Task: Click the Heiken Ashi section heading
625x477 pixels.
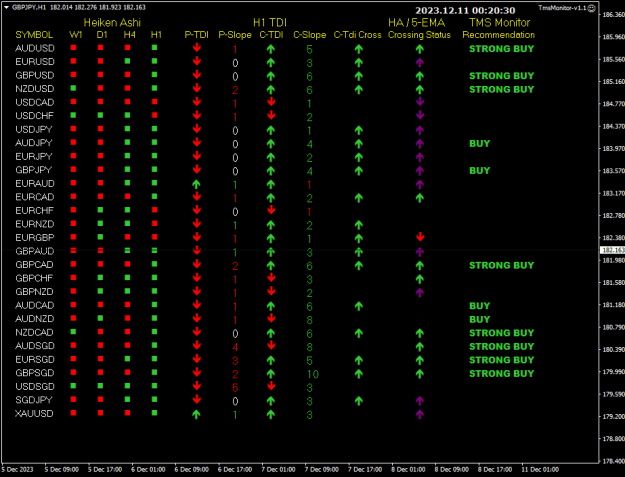Action: 112,23
